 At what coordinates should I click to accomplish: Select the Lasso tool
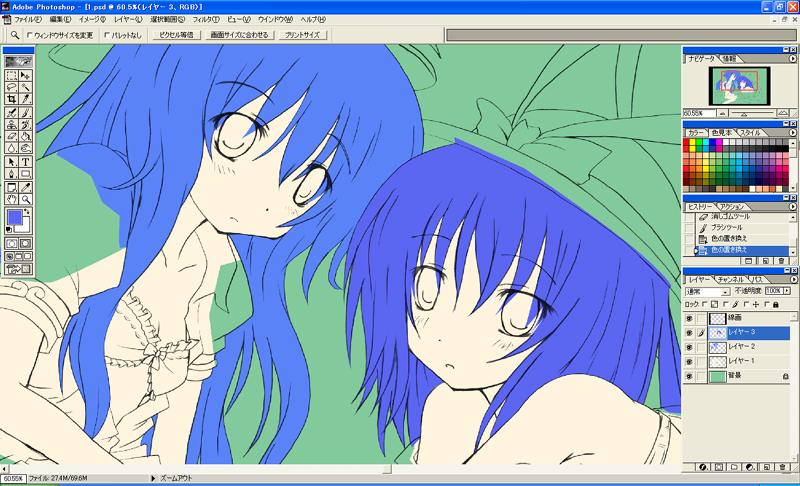(x=12, y=87)
